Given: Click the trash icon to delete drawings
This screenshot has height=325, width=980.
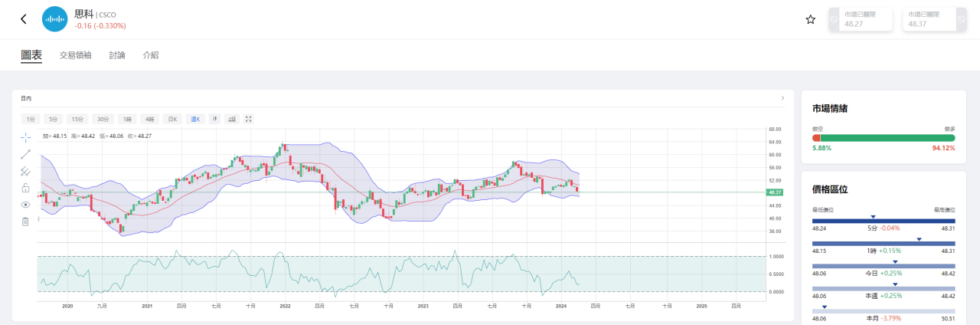Looking at the screenshot, I should [x=25, y=222].
